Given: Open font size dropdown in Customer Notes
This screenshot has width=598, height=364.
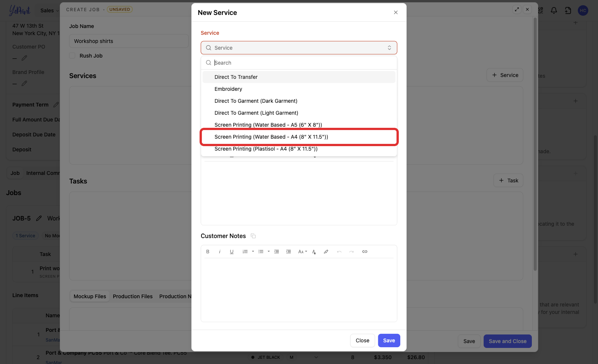Looking at the screenshot, I should click(302, 252).
